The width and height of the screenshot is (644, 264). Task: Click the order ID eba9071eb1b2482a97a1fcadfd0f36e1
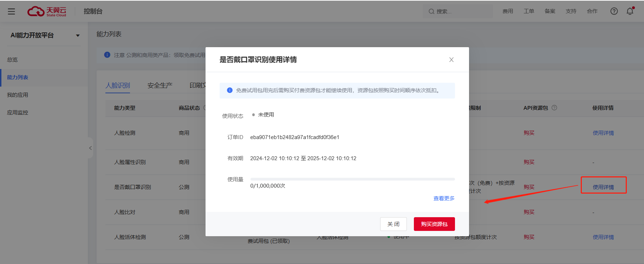click(295, 137)
